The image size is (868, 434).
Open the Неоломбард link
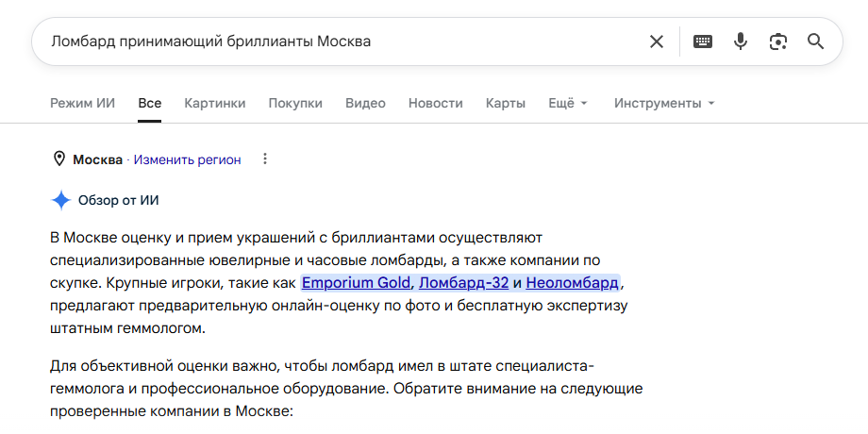click(572, 283)
